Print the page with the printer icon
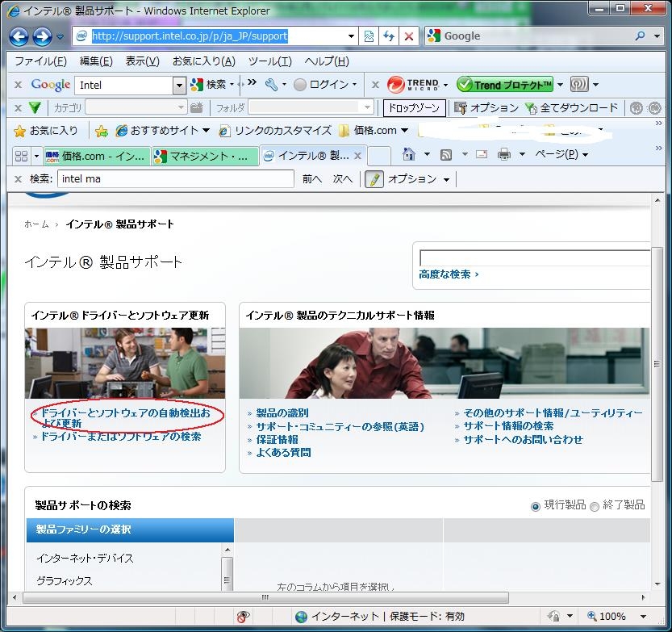Screen dimensions: 672x632 [x=504, y=154]
